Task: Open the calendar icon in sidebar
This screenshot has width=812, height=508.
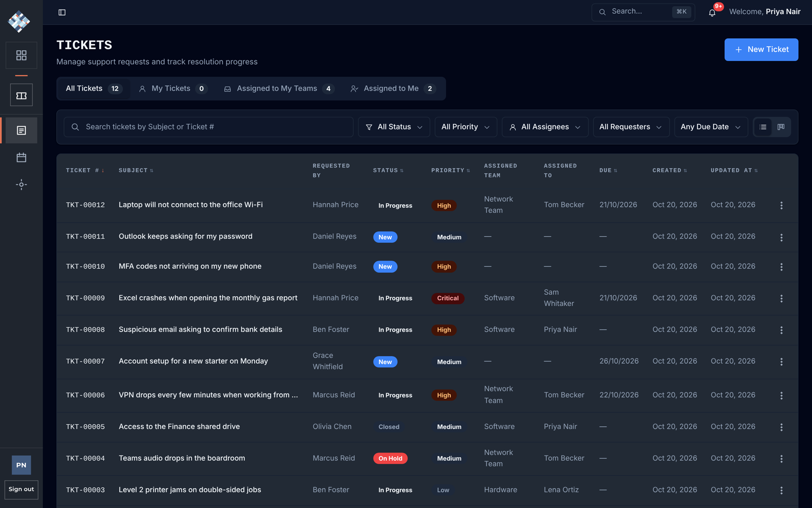Action: (x=21, y=157)
